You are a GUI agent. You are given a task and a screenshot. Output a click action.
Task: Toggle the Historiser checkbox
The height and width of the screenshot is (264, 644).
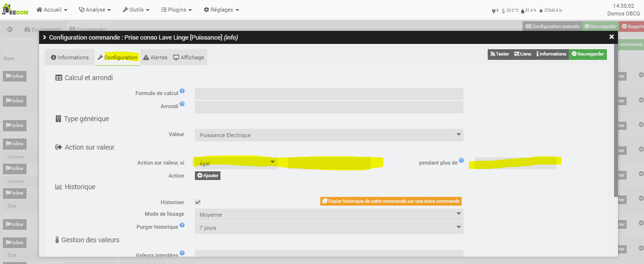(198, 202)
